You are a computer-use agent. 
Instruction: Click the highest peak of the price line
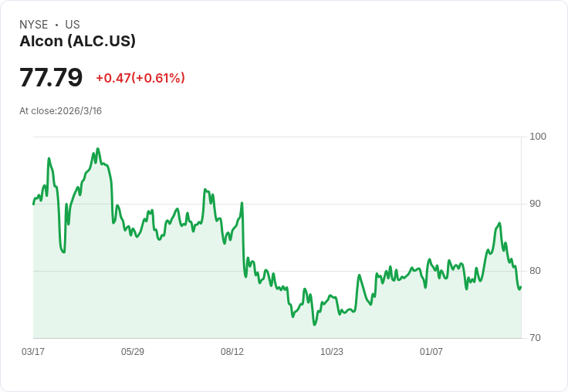tap(98, 149)
